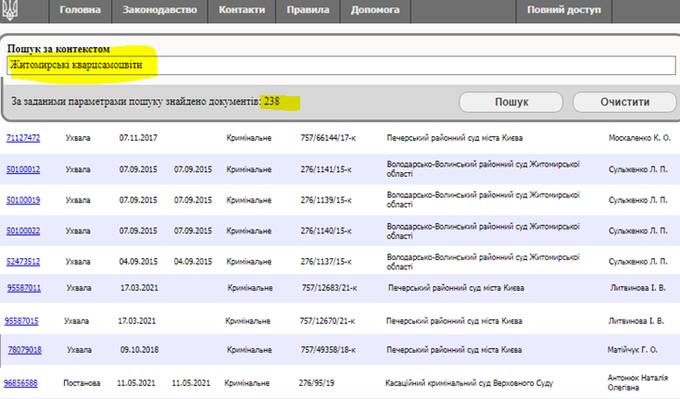This screenshot has width=680, height=399.
Task: Click the date 09.10.2018
Action: (139, 350)
